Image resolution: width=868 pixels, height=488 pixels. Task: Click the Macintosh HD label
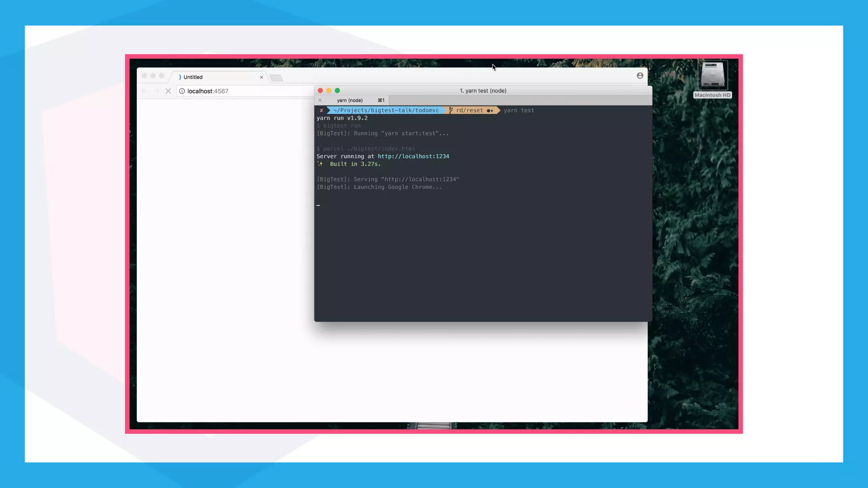[712, 95]
